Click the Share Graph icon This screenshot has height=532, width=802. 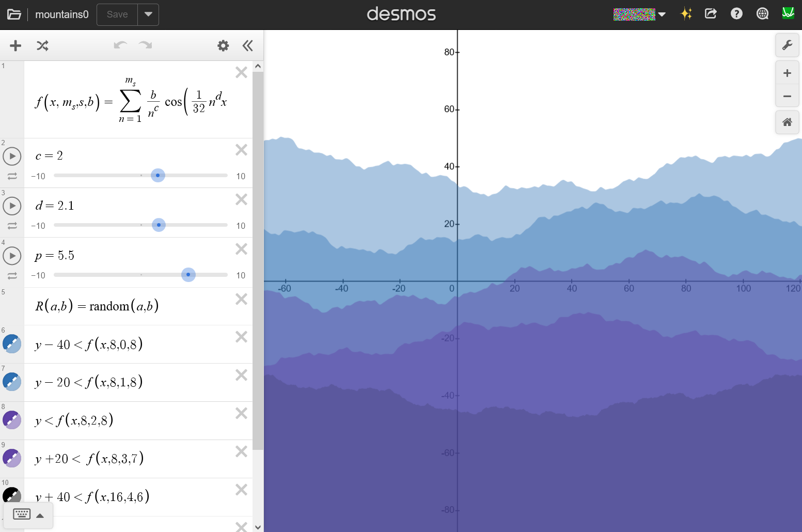711,14
